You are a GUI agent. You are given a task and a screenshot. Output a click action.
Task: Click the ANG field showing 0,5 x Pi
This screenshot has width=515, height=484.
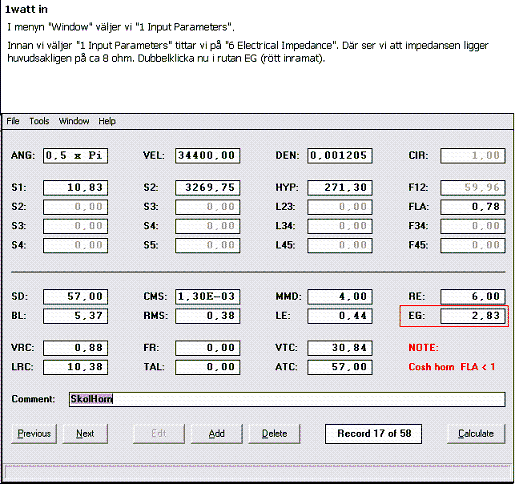(75, 156)
